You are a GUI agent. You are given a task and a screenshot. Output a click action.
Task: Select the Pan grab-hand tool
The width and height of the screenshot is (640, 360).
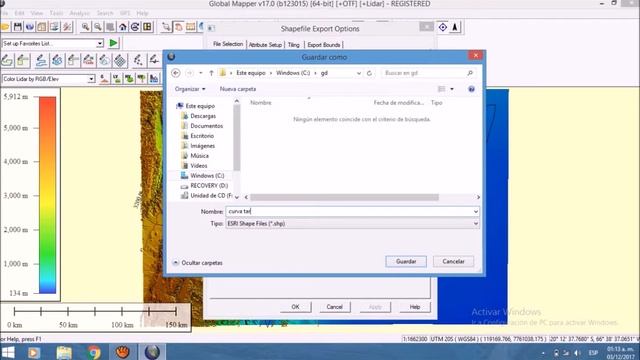pos(179,27)
